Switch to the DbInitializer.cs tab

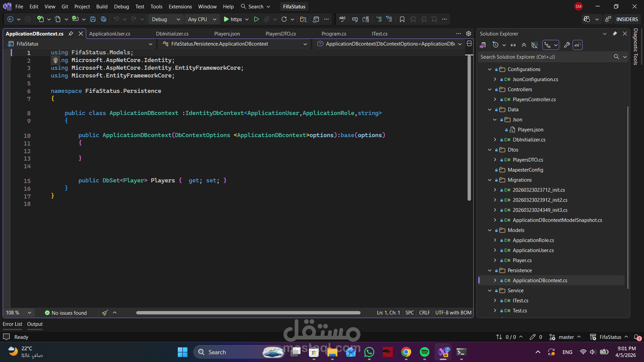click(x=172, y=34)
